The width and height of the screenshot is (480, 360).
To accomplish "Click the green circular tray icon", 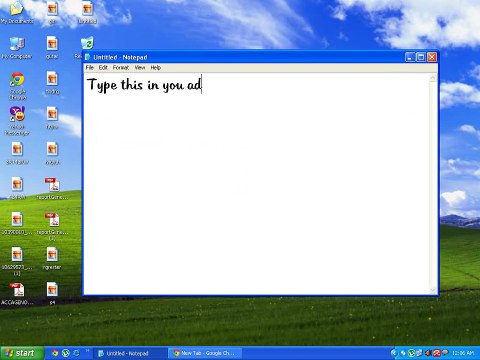I will pos(411,353).
